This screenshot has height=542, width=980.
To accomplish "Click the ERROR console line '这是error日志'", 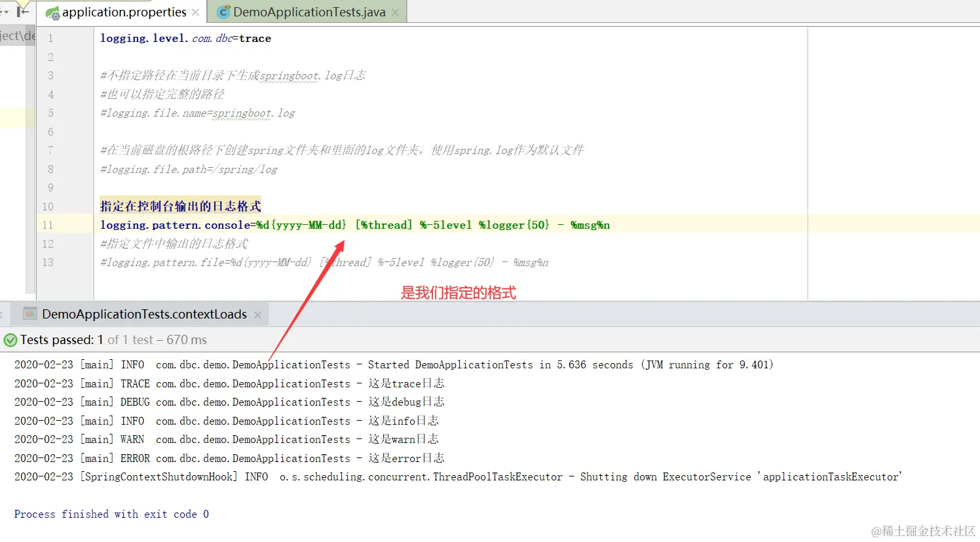I will click(x=229, y=458).
